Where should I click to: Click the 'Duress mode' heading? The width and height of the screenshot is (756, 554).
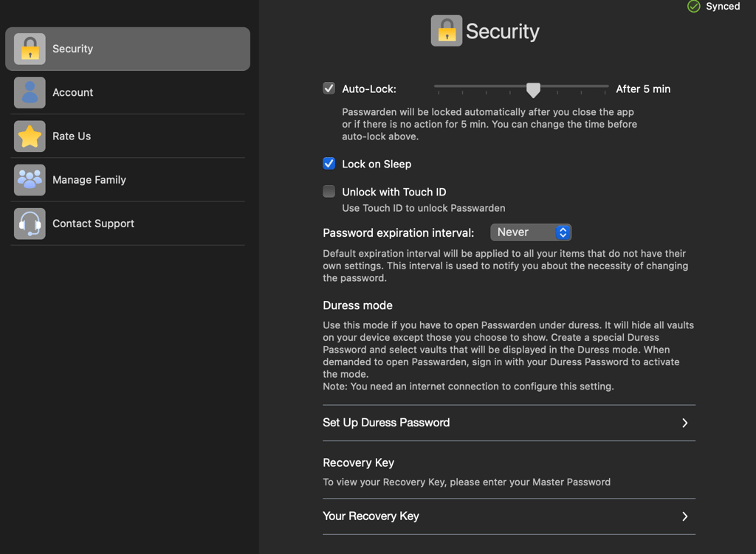pyautogui.click(x=358, y=305)
